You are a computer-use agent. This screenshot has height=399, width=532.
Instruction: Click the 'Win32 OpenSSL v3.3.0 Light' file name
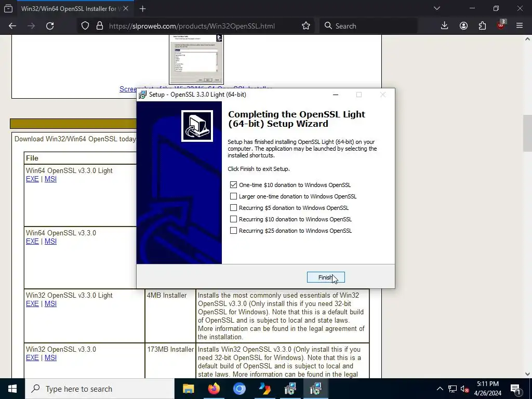click(69, 296)
